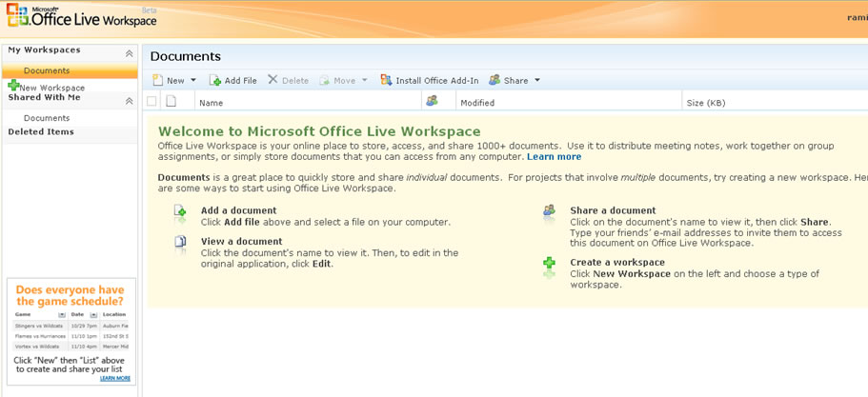Image resolution: width=868 pixels, height=397 pixels.
Task: Click the game schedule ad table thumbnail
Action: coord(71,330)
